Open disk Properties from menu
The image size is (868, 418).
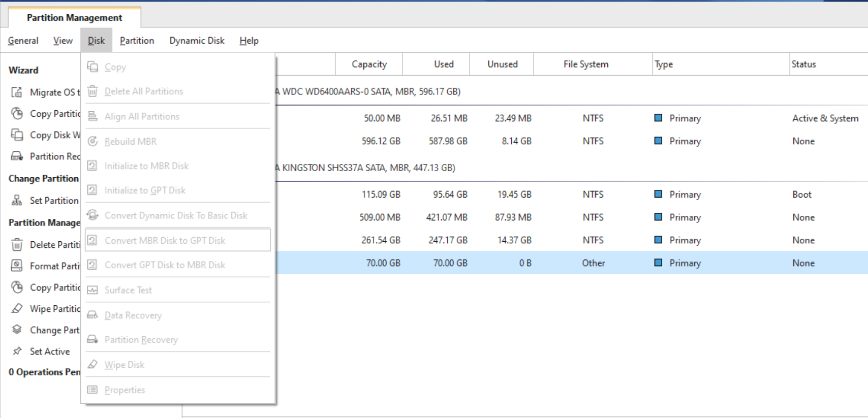[x=178, y=390]
